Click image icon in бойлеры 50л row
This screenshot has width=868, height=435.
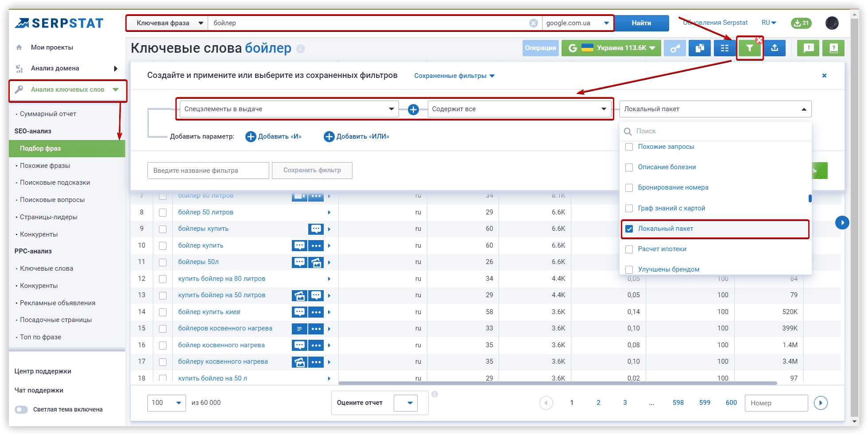316,262
